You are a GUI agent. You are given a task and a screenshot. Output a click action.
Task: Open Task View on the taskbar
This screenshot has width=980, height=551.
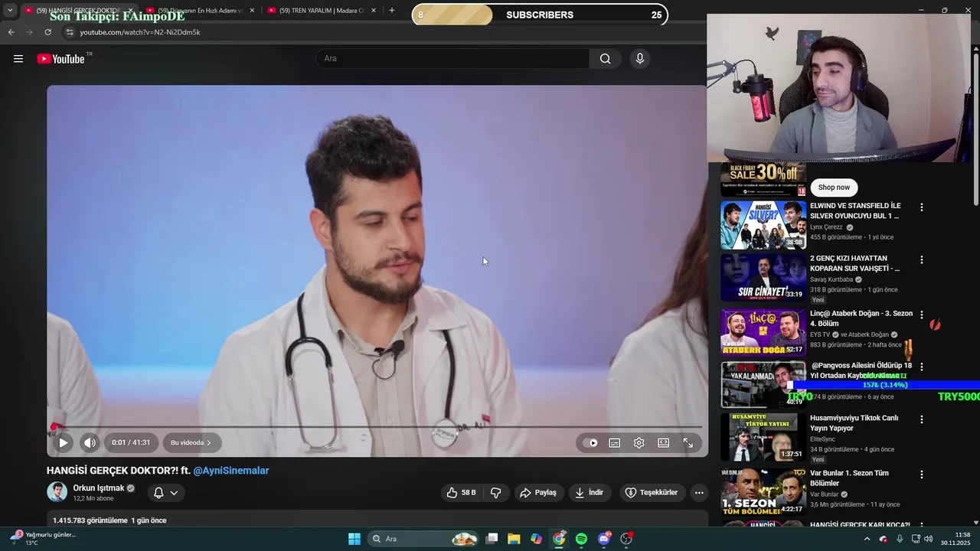[x=492, y=539]
